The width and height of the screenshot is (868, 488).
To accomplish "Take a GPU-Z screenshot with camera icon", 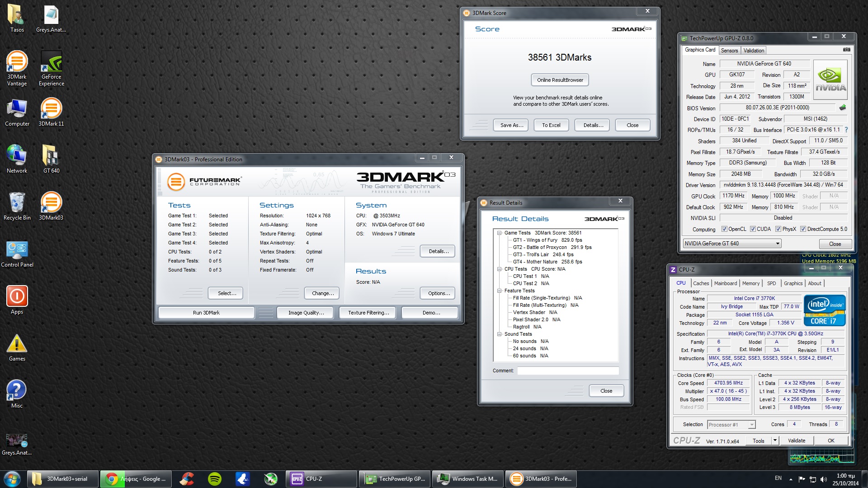I will 846,50.
